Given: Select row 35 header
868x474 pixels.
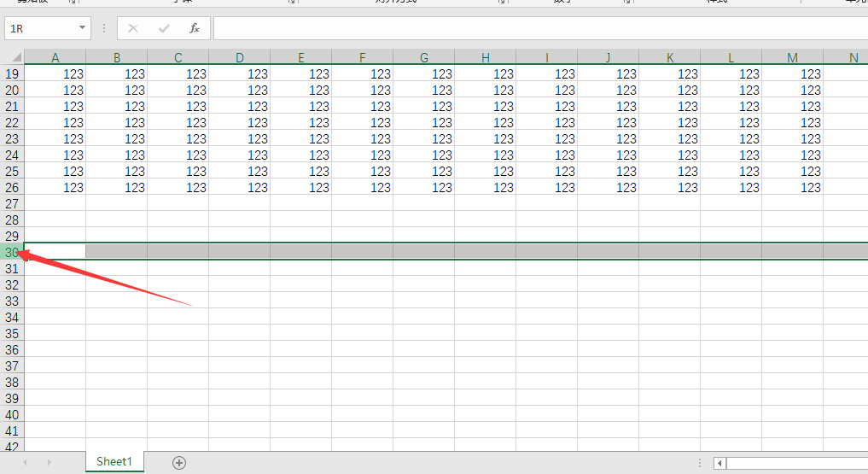Looking at the screenshot, I should 12,333.
